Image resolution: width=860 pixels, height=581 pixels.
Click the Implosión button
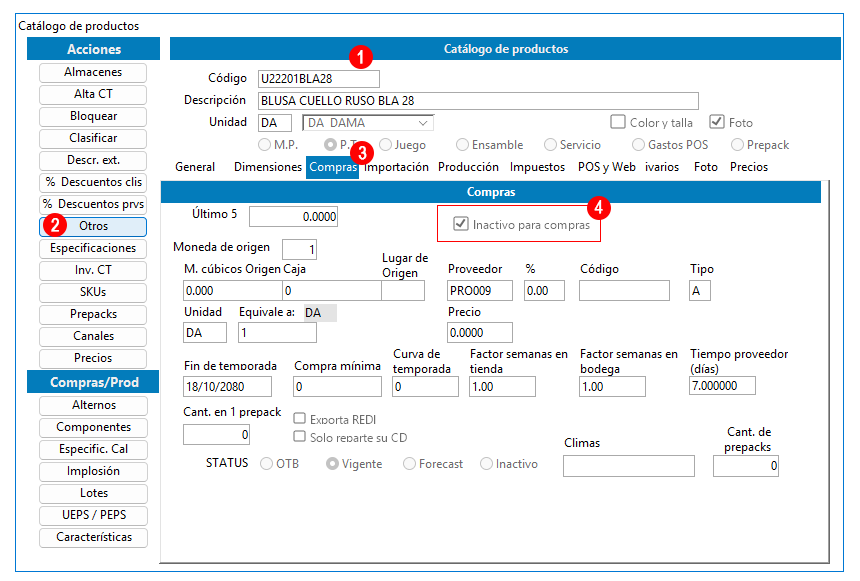pos(93,471)
